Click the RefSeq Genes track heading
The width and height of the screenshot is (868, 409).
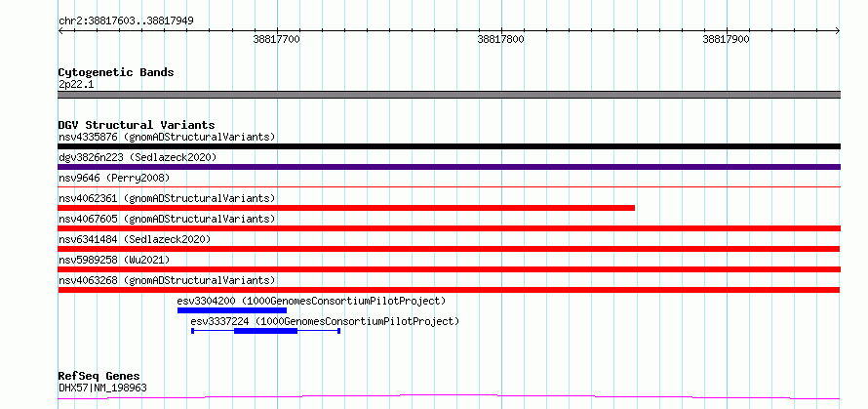tap(99, 377)
